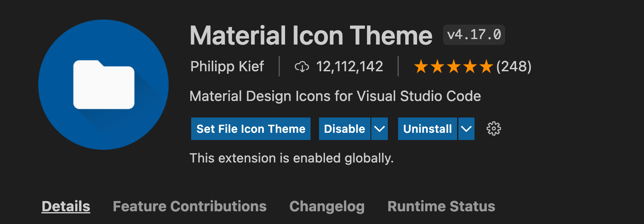Screen dimensions: 644x224
Task: Disable the Material Icon Theme extension
Action: [x=345, y=129]
